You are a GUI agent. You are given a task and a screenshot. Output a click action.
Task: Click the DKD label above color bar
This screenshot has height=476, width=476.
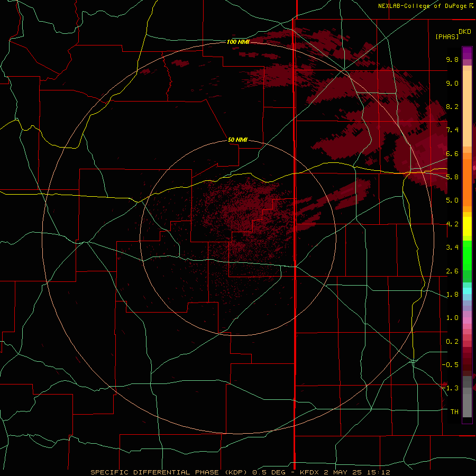pos(465,32)
